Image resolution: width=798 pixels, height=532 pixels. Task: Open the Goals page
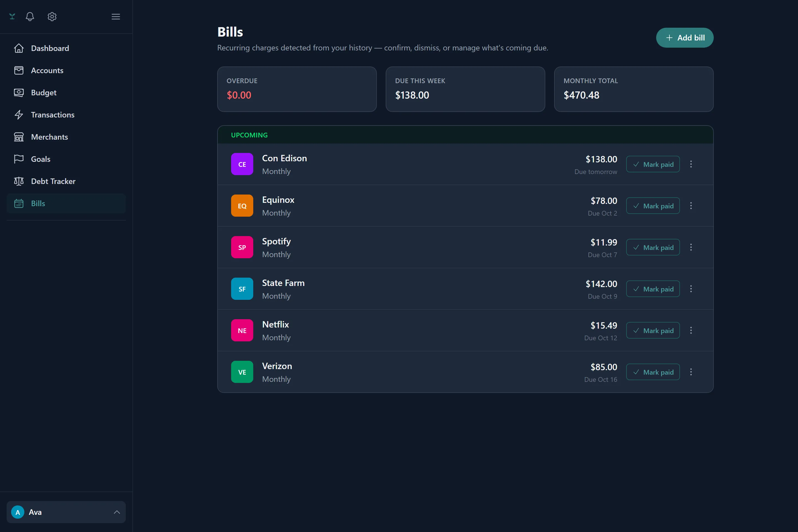(x=66, y=159)
